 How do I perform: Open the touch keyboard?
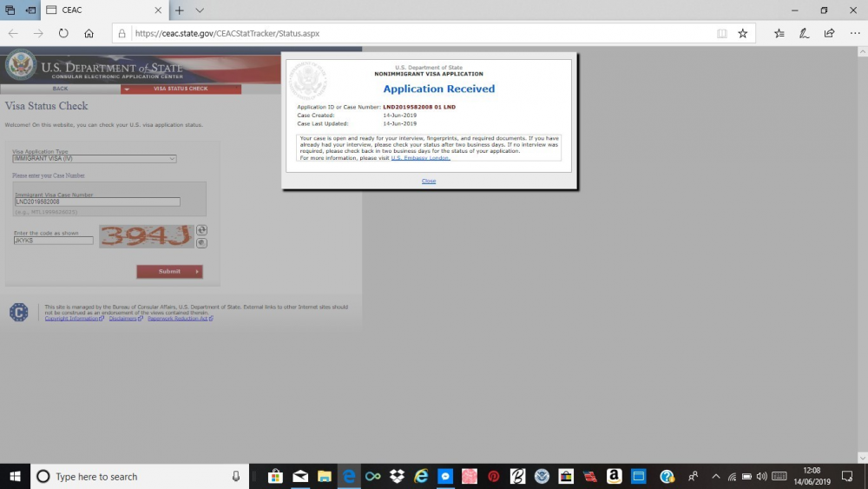coord(779,476)
